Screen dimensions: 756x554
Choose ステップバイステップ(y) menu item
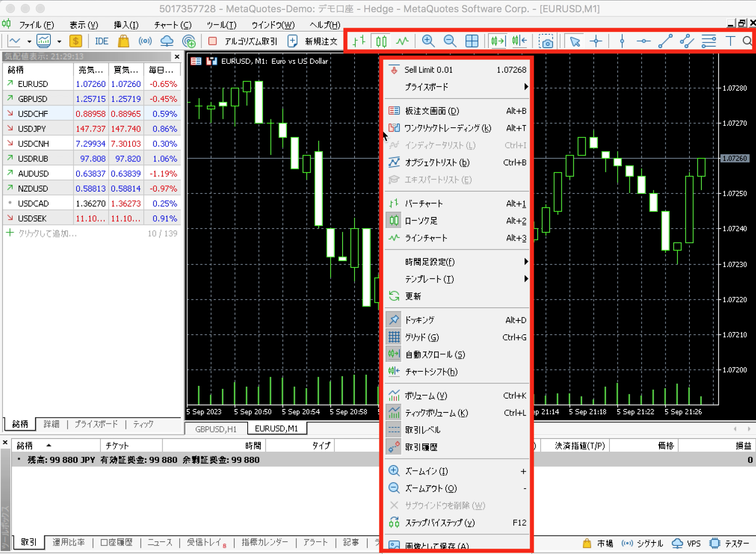pos(457,523)
